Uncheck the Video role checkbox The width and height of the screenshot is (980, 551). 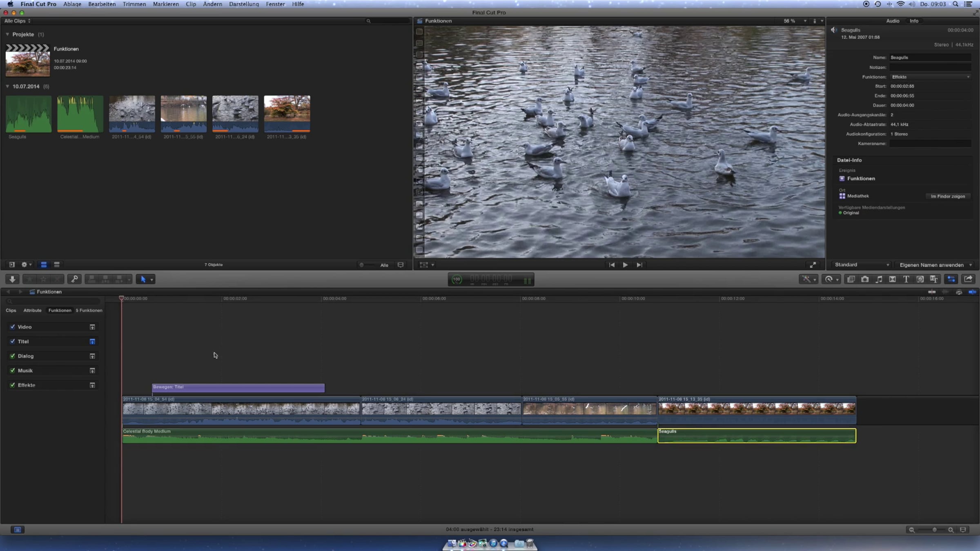[x=13, y=327]
